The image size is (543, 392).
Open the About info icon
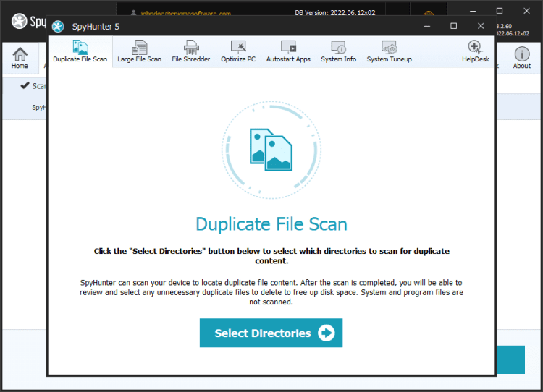point(521,58)
